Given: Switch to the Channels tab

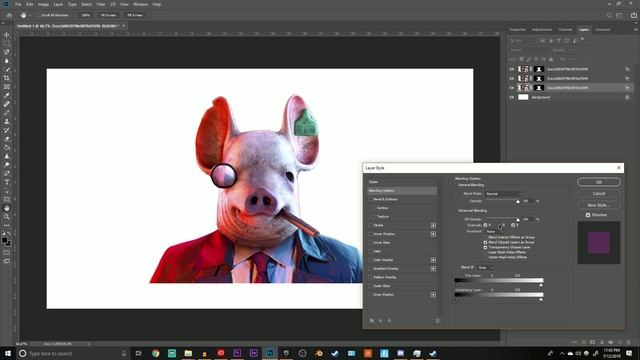Looking at the screenshot, I should pos(565,30).
